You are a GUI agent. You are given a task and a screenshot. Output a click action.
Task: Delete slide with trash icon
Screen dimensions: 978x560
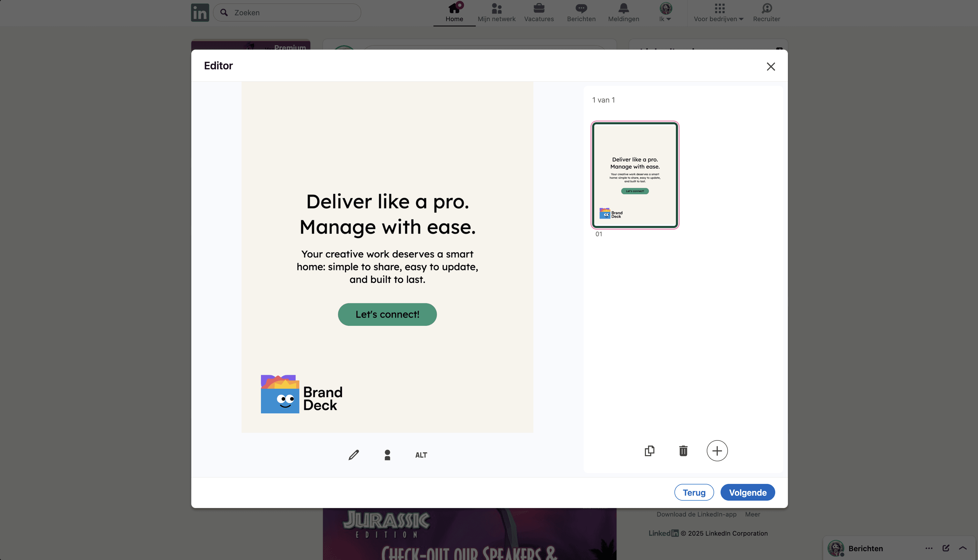(683, 450)
